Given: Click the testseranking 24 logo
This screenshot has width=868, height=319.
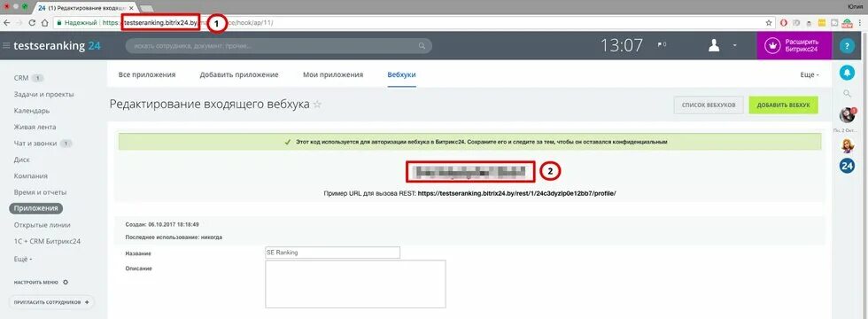Looking at the screenshot, I should (57, 45).
